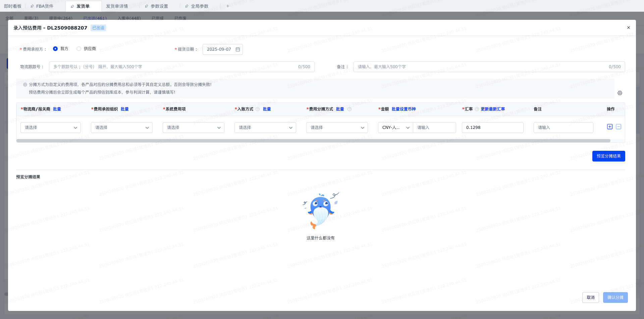Screen dimensions: 644x319
Task: Open the 入账方式 dropdown
Action: pyautogui.click(x=265, y=128)
